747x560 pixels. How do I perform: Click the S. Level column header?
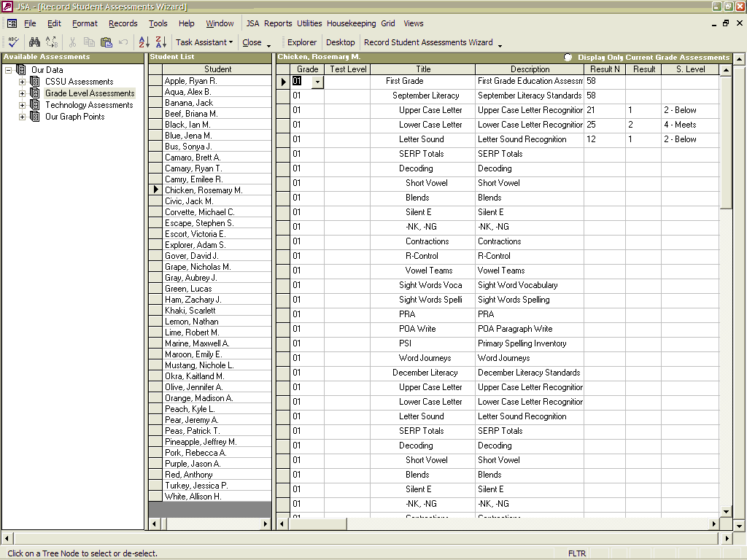click(x=690, y=69)
